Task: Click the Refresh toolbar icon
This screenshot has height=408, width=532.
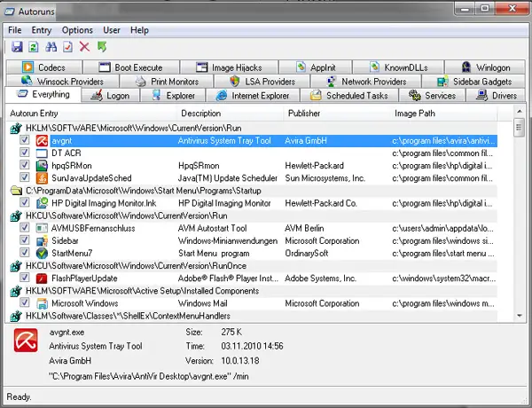Action: pos(34,46)
